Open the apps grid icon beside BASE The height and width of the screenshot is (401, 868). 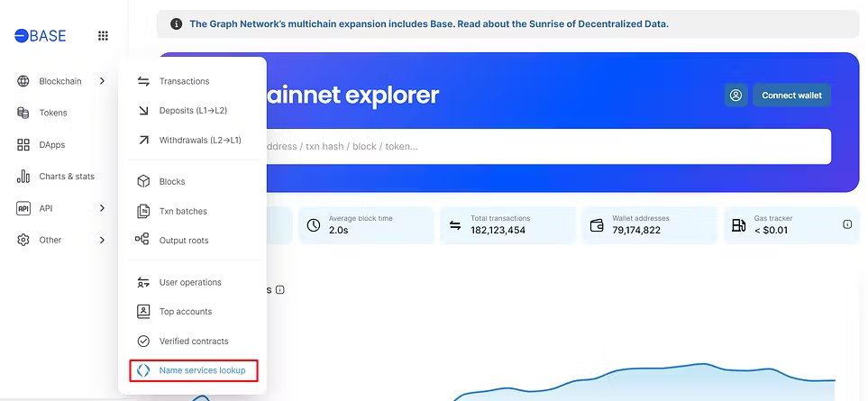click(103, 36)
